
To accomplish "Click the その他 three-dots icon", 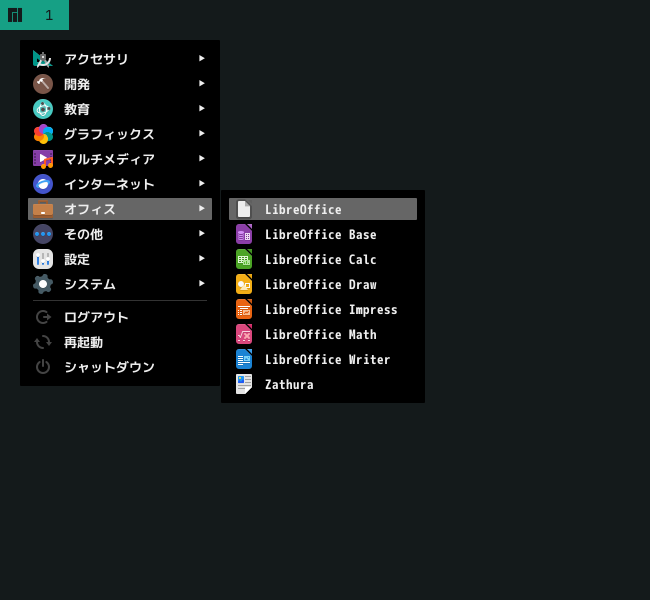I will coord(43,234).
